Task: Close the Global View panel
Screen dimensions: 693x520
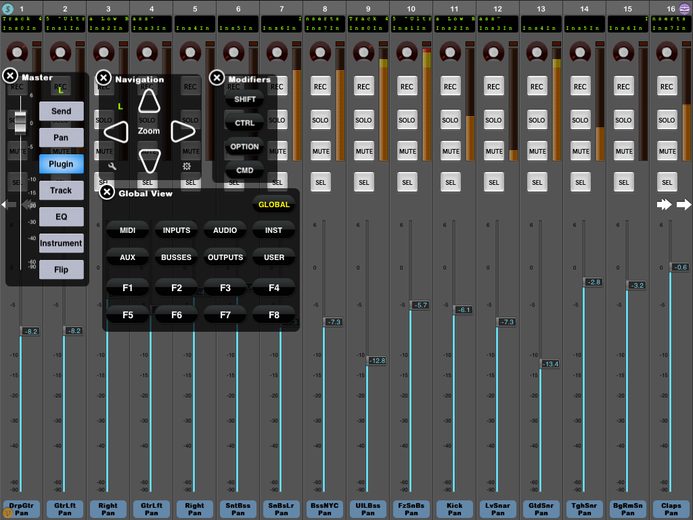Action: pos(107,192)
